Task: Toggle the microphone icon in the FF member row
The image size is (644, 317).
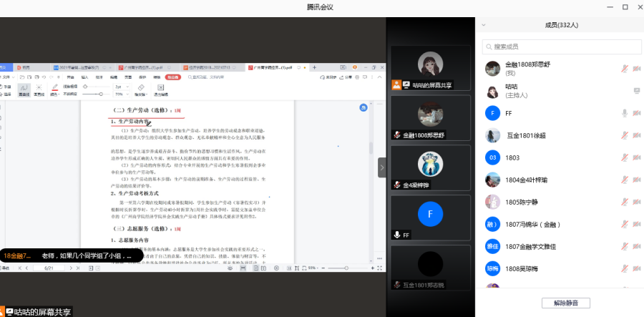Action: 625,113
